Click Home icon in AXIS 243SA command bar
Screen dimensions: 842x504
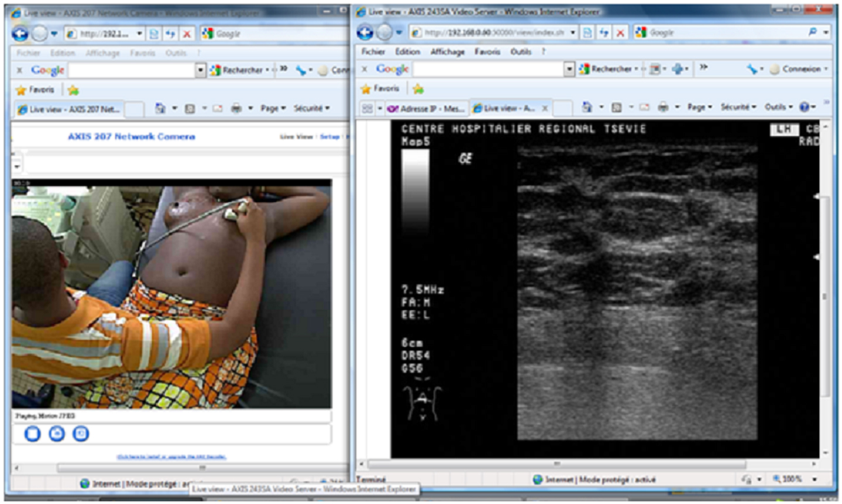point(587,107)
